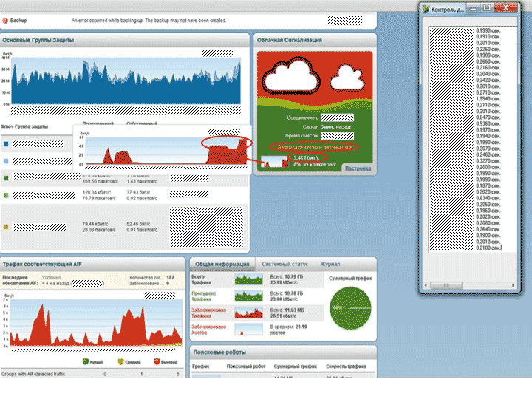Click the Облачная Сигнализация panel header
The image size is (532, 399).
tap(315, 40)
